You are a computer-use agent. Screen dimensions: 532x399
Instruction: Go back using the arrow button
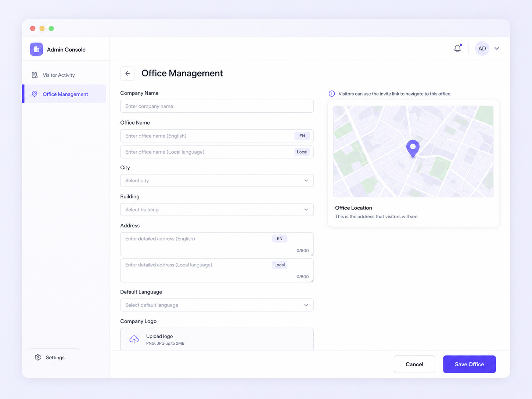point(127,73)
